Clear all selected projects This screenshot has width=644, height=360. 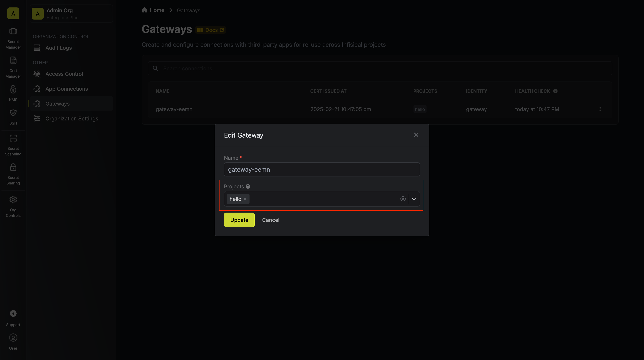pyautogui.click(x=403, y=199)
